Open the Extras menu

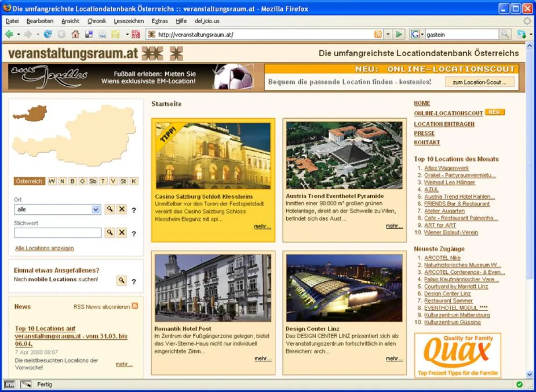click(159, 21)
